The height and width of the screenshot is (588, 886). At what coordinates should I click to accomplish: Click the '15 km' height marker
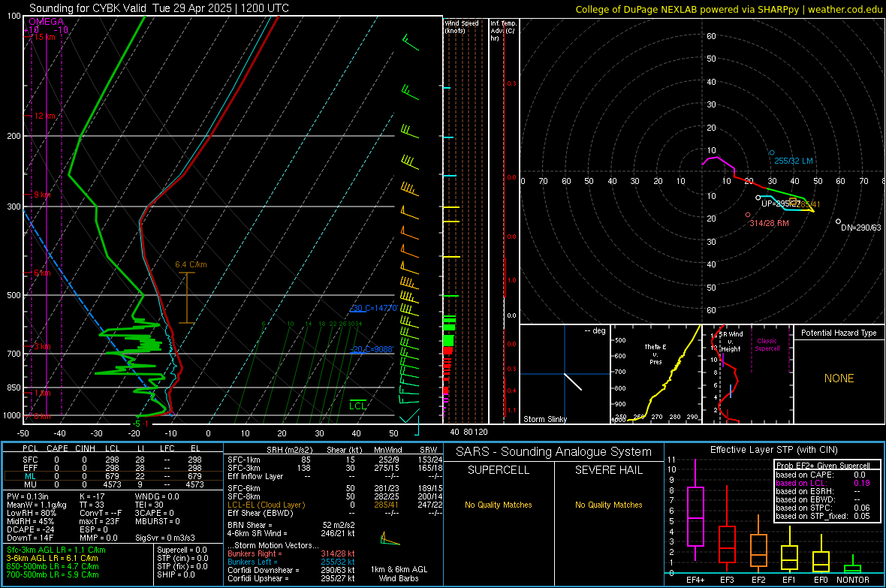pos(44,37)
